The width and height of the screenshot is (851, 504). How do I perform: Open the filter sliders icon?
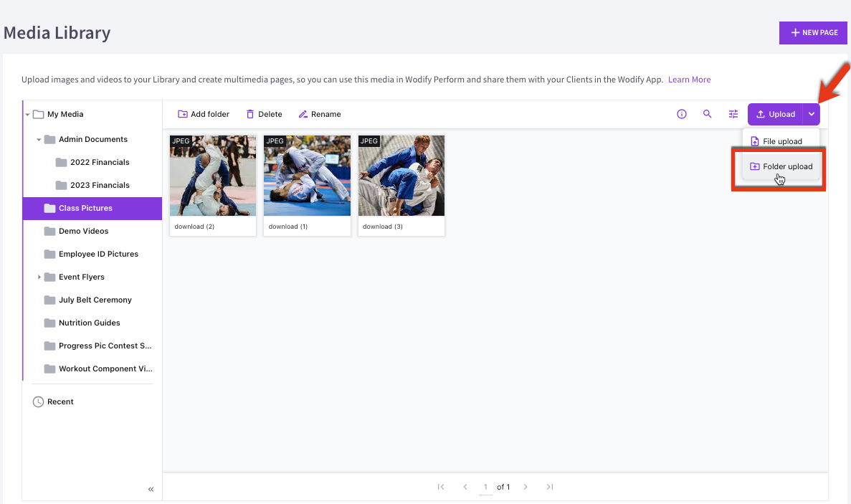pos(733,114)
